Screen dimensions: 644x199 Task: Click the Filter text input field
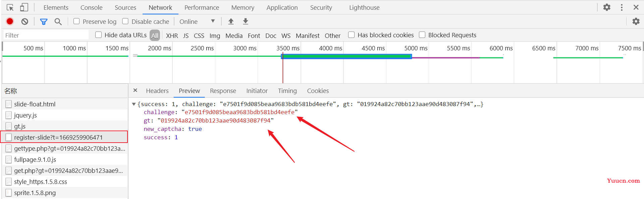pos(46,35)
